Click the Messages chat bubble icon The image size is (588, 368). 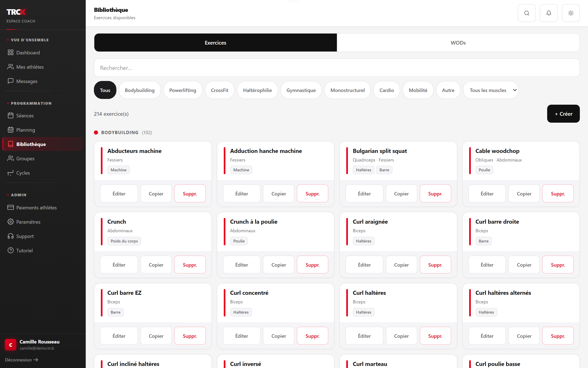(10, 81)
